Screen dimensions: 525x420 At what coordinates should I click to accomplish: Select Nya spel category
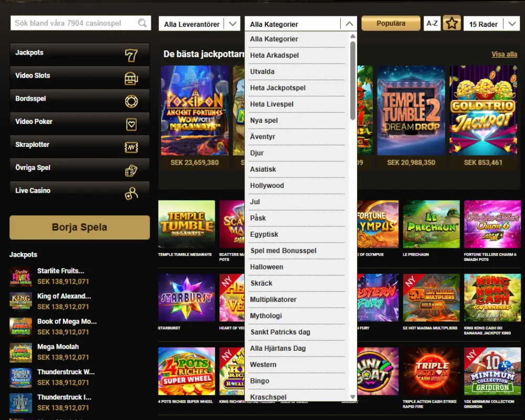pyautogui.click(x=297, y=121)
